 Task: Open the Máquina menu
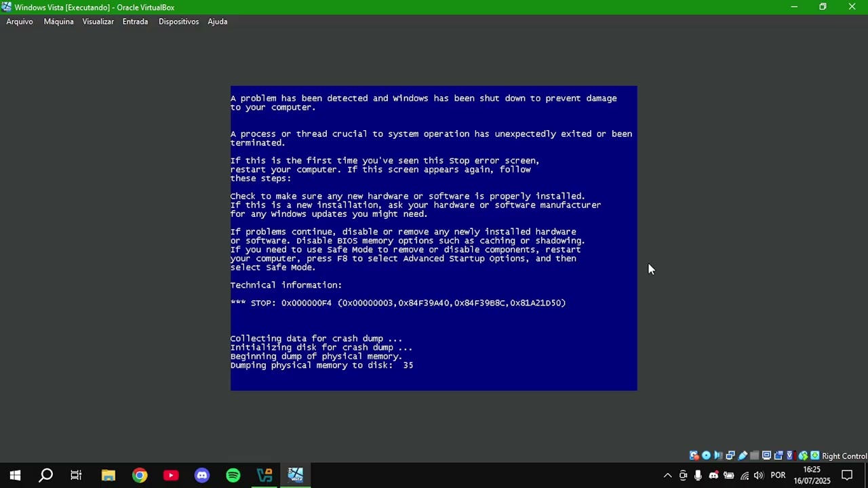click(x=58, y=22)
